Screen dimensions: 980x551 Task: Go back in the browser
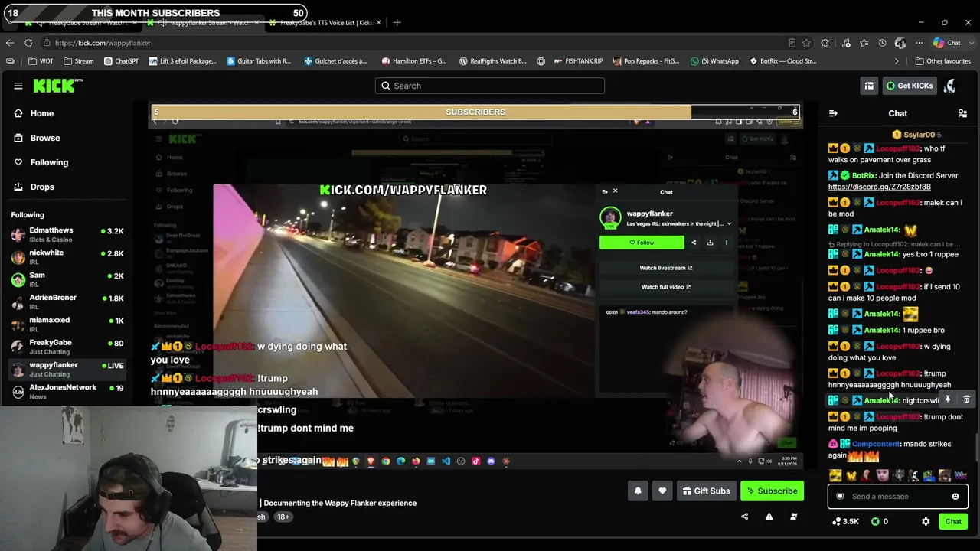pos(10,43)
